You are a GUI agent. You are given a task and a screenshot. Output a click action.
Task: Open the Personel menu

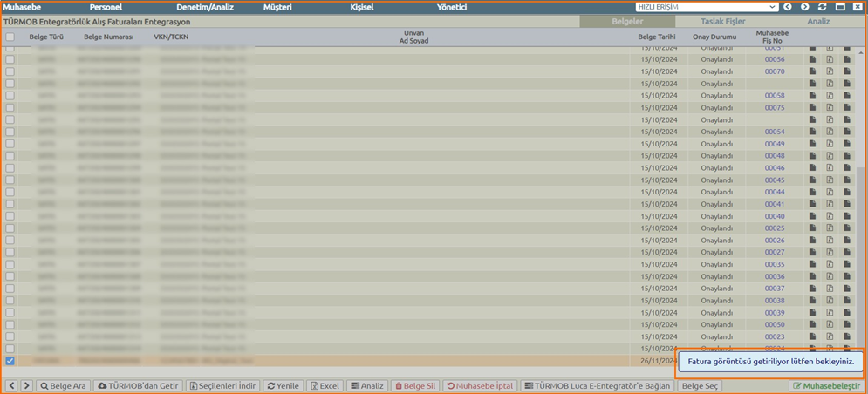106,8
